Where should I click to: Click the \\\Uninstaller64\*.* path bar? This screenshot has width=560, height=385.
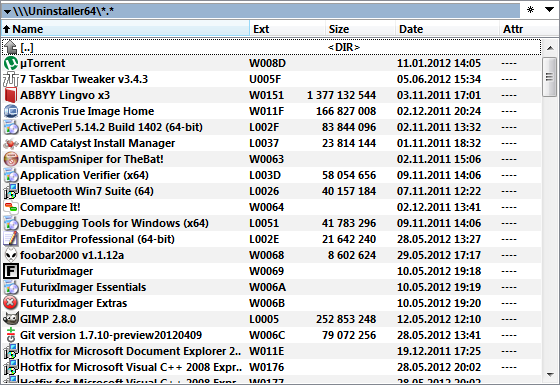tap(261, 11)
